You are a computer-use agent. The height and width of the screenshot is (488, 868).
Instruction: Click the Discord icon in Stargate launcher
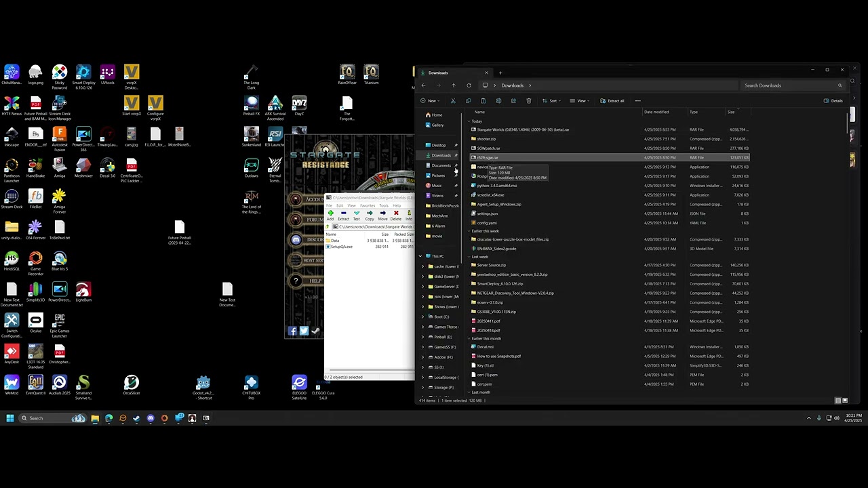296,239
